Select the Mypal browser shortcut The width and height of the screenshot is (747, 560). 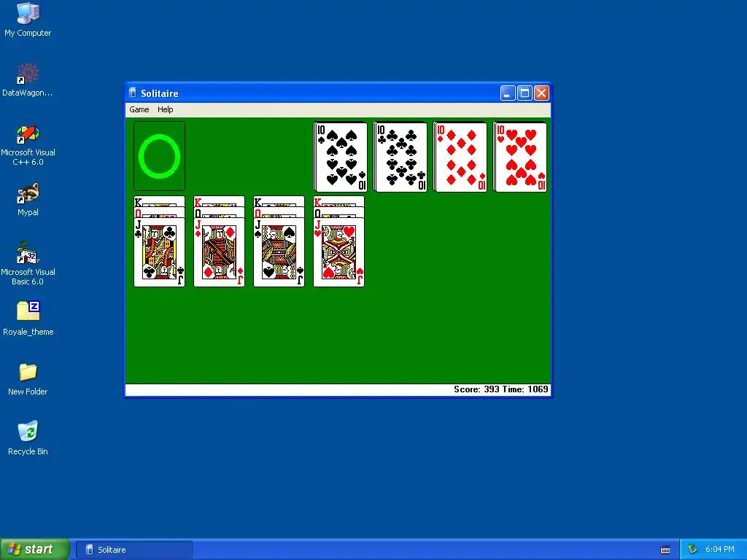pyautogui.click(x=28, y=200)
